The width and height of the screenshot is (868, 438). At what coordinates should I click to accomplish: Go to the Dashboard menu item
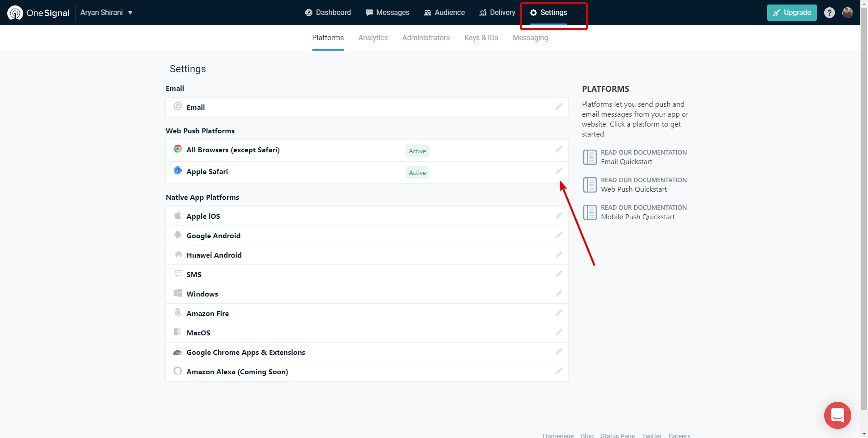click(328, 13)
